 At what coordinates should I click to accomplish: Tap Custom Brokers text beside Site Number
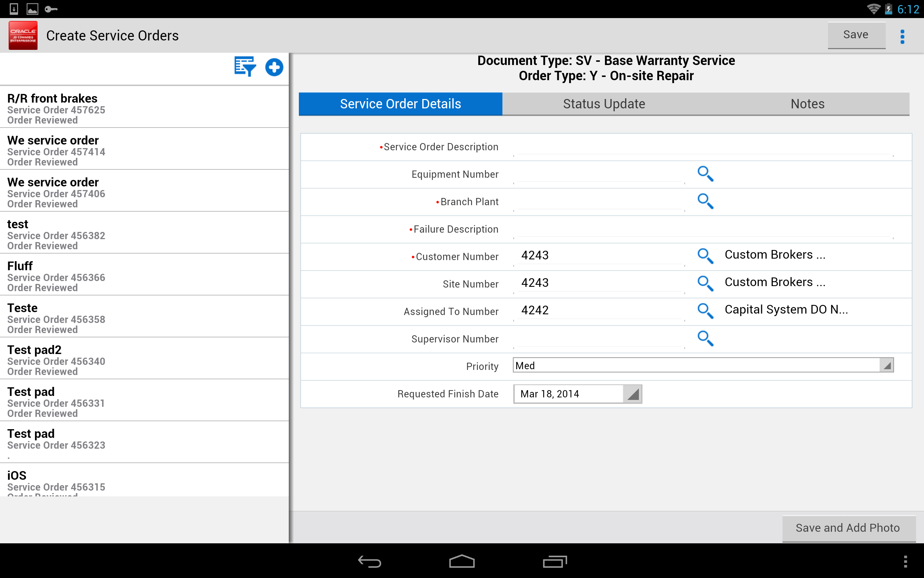point(775,282)
